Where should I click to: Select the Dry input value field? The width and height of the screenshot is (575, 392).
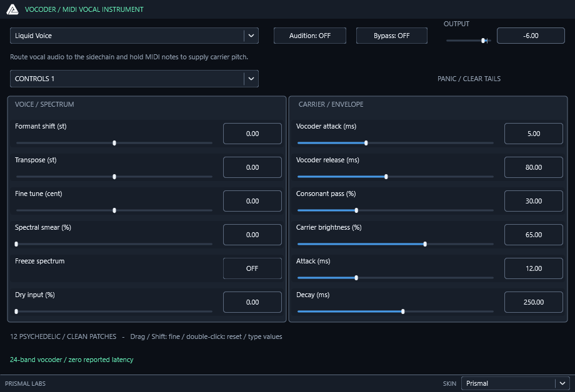pos(252,302)
